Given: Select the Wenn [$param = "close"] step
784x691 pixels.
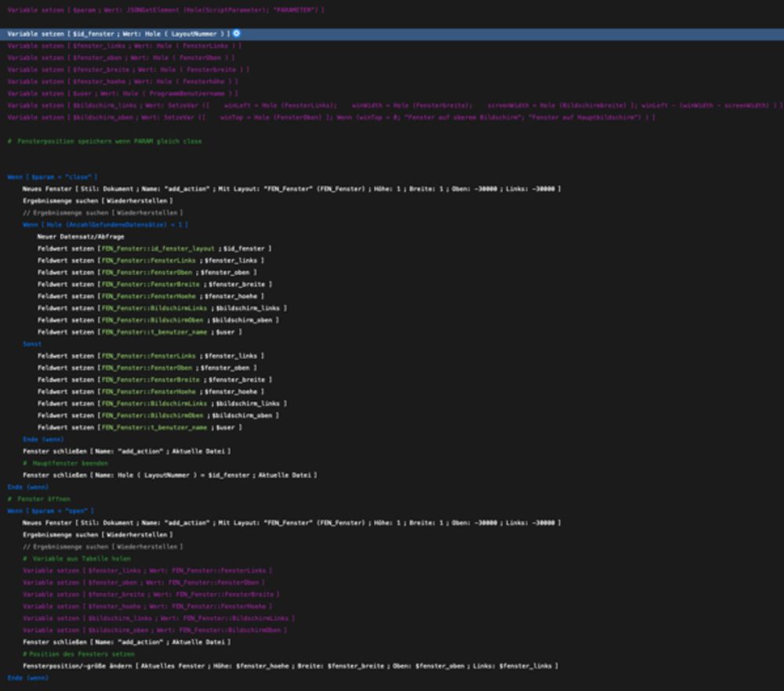Looking at the screenshot, I should pyautogui.click(x=53, y=177).
